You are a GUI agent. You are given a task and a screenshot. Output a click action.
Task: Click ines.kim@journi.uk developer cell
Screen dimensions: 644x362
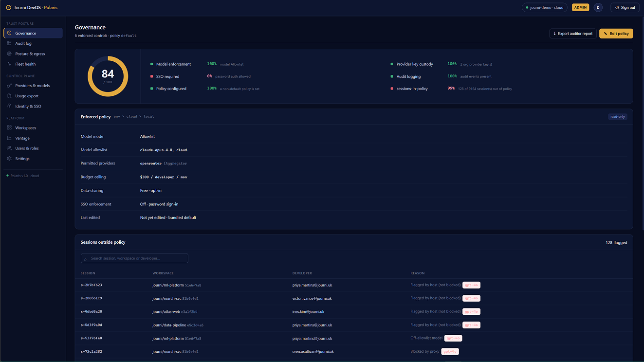[x=308, y=311]
